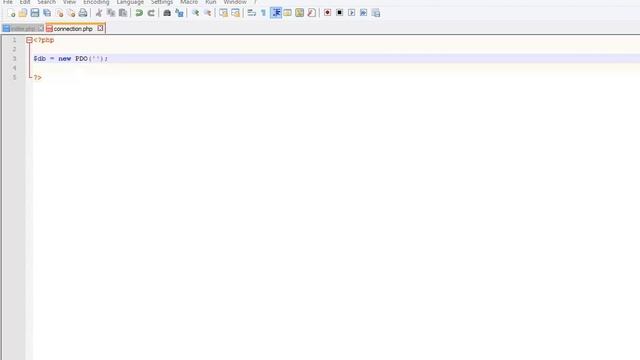Image resolution: width=640 pixels, height=360 pixels.
Task: Click 'PDO' class name on line 3
Action: pos(81,59)
